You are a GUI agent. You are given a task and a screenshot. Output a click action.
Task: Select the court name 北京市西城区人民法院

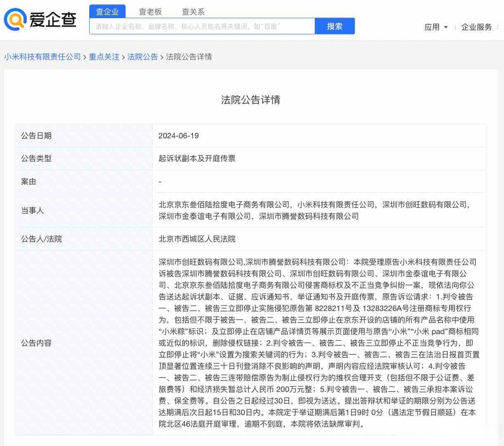(x=197, y=239)
